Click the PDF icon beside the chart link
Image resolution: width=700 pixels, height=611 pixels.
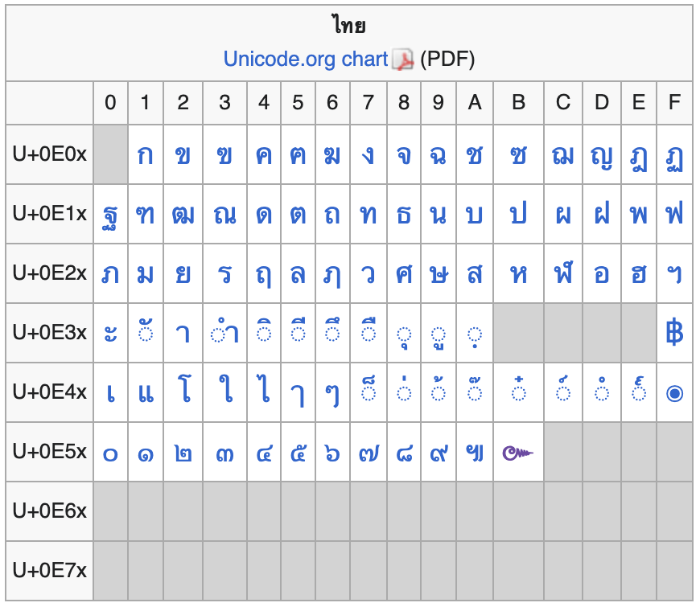click(403, 59)
